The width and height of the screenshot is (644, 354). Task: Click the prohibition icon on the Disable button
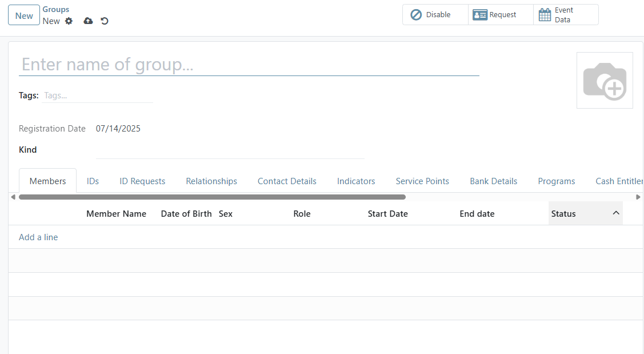[416, 14]
